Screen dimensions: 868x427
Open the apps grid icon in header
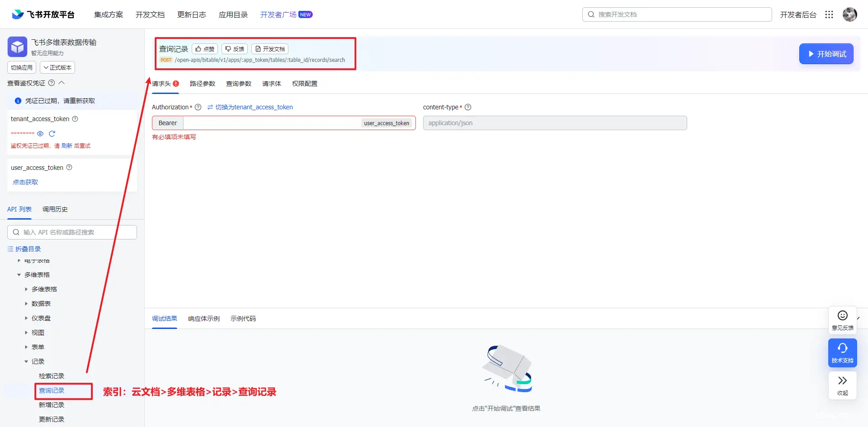pos(829,14)
